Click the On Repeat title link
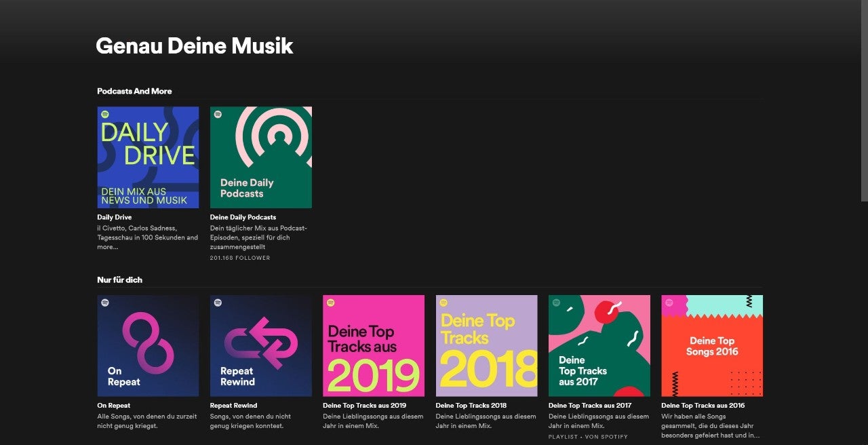This screenshot has height=445, width=868. point(114,406)
